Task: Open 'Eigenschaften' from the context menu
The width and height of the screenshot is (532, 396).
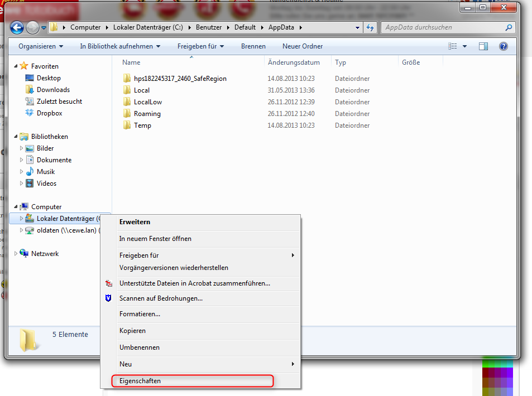Action: point(140,381)
